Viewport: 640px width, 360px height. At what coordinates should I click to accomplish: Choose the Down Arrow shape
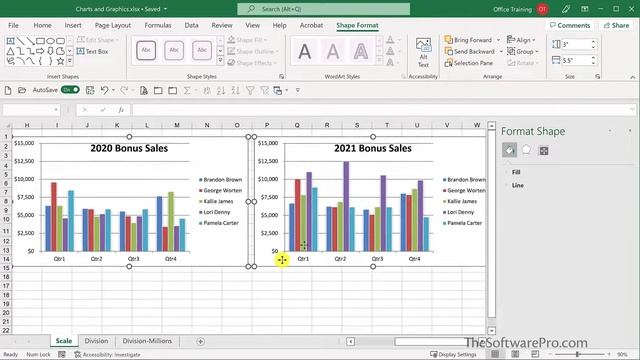pos(50,51)
